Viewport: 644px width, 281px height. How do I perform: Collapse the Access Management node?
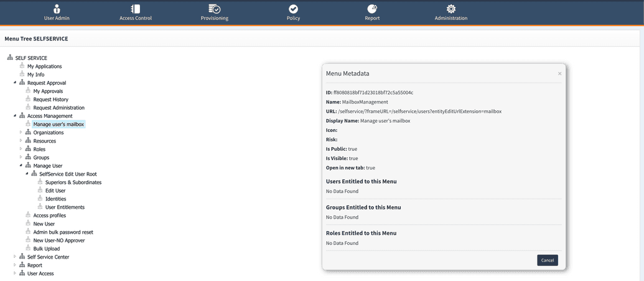pos(15,116)
